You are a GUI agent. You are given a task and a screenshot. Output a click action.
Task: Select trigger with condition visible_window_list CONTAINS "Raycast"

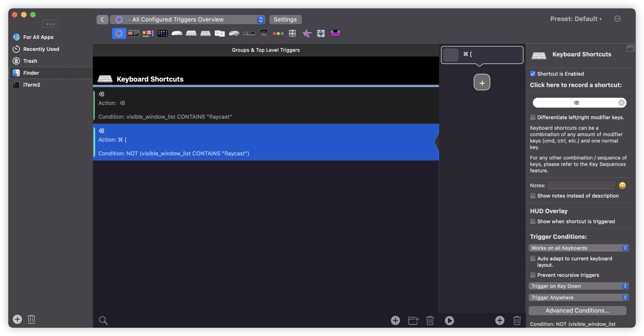(266, 105)
